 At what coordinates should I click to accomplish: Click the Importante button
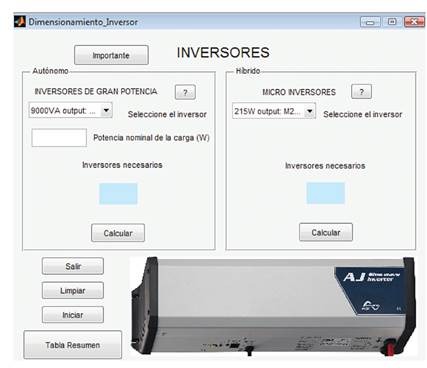point(111,55)
